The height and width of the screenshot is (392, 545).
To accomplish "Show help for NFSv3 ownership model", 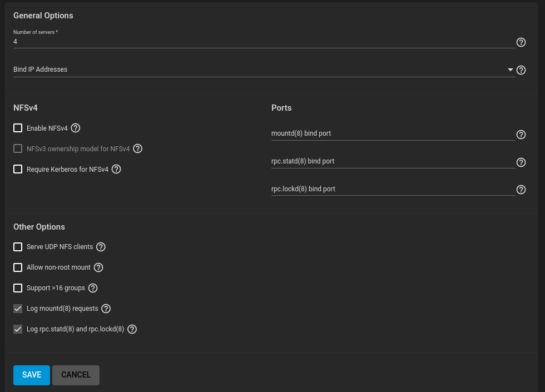I will click(138, 149).
